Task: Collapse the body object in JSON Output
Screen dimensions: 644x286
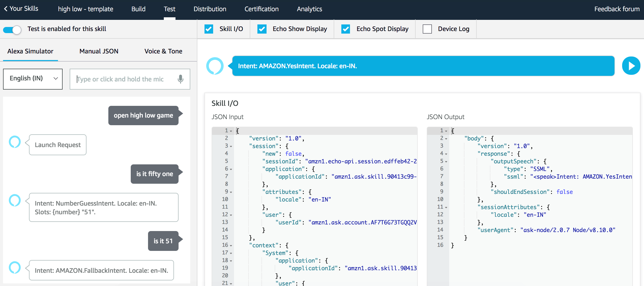Action: coord(446,138)
